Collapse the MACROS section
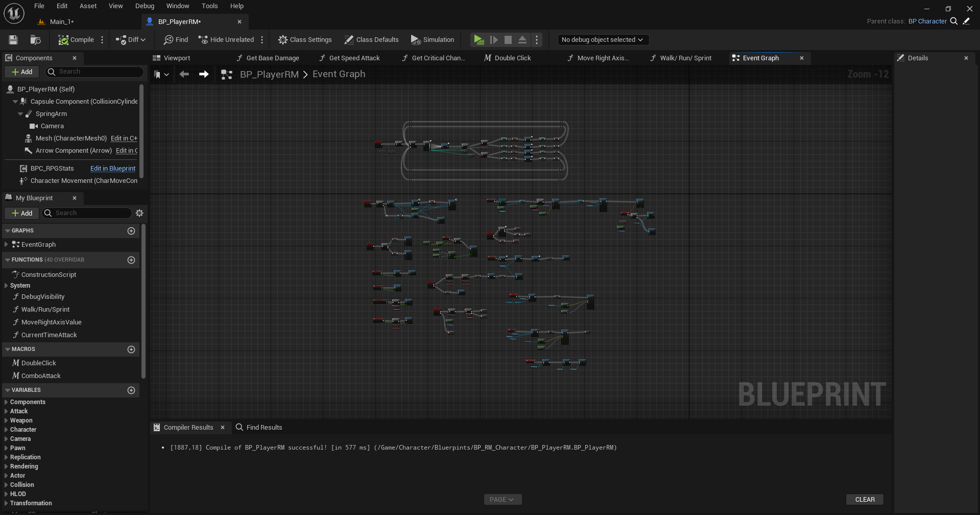The image size is (980, 515). [8, 349]
